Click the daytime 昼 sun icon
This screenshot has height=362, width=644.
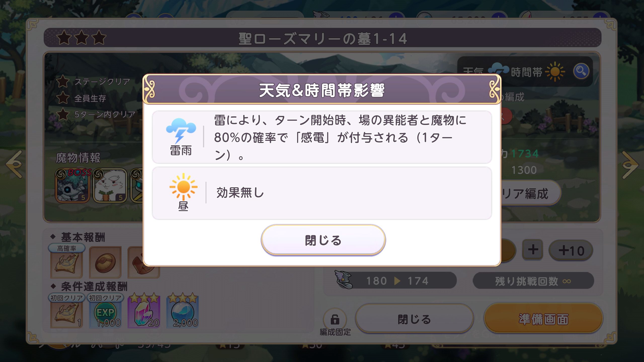pos(183,187)
